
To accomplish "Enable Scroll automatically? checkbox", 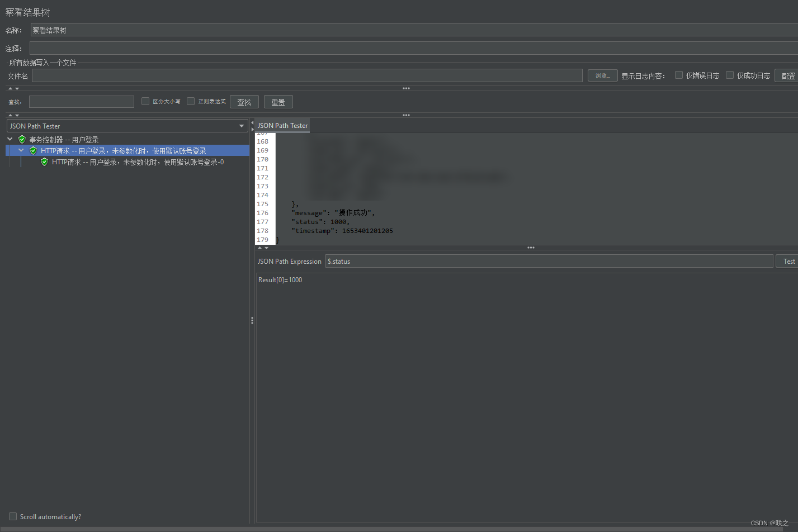I will tap(13, 516).
